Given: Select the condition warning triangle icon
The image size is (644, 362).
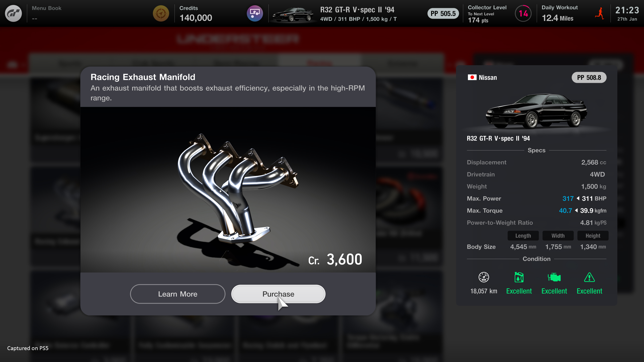Looking at the screenshot, I should click(x=590, y=277).
